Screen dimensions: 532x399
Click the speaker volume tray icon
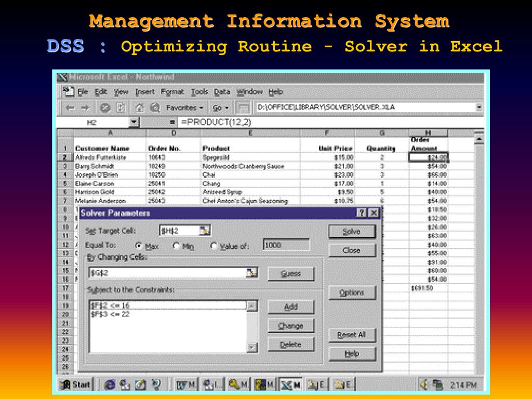coord(424,384)
